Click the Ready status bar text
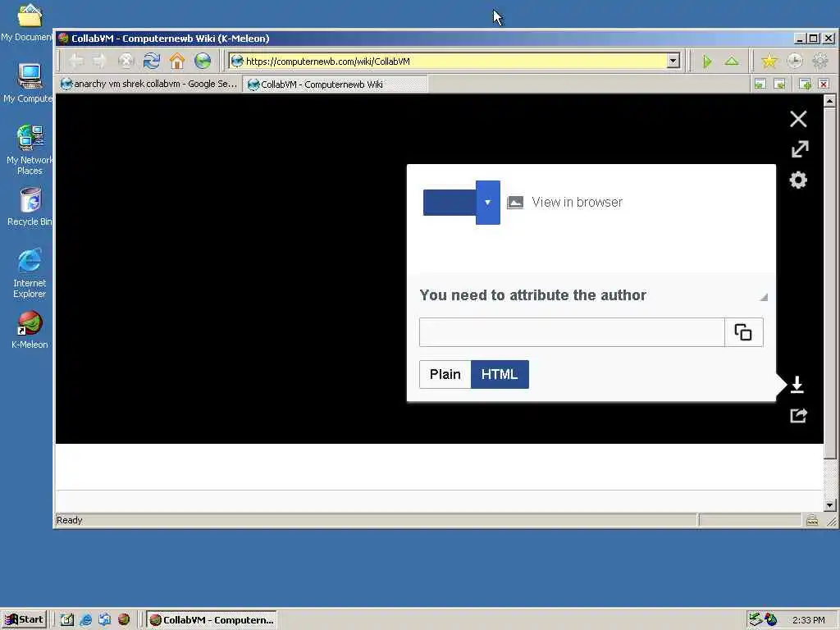Image resolution: width=840 pixels, height=630 pixels. pos(70,520)
